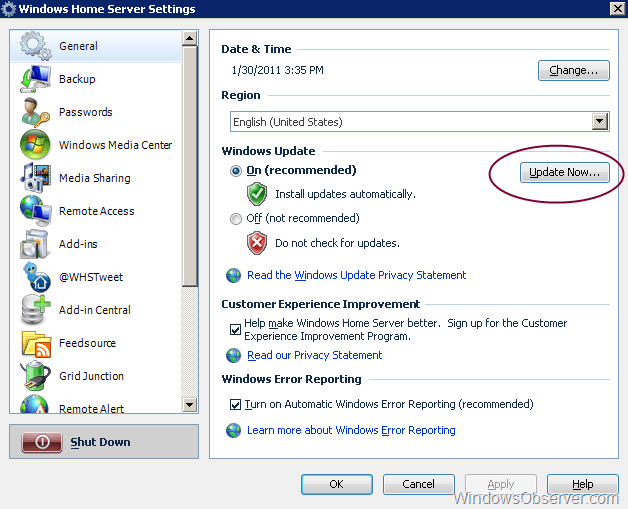Screen dimensions: 628x509
Task: Click the Shut Down button label
Action: (x=101, y=442)
